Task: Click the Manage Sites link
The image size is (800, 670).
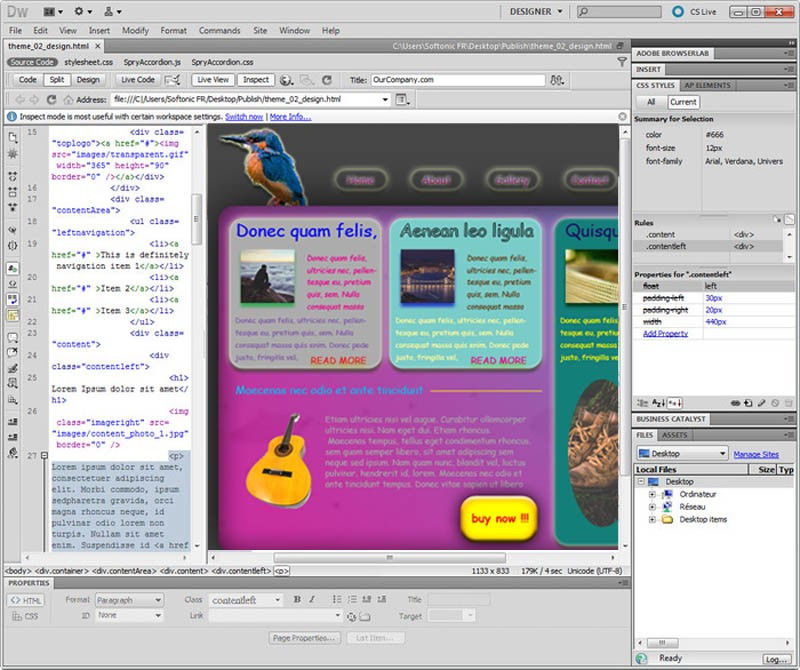Action: [756, 454]
